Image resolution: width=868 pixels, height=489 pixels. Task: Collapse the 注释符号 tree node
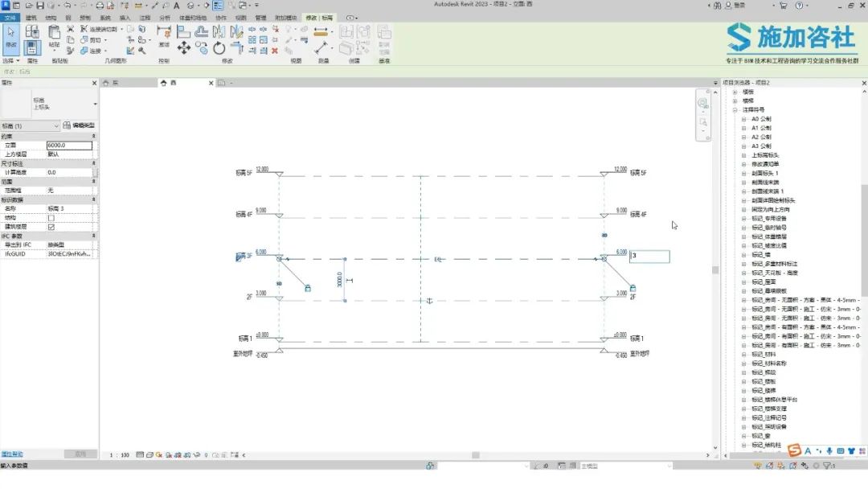pyautogui.click(x=735, y=110)
